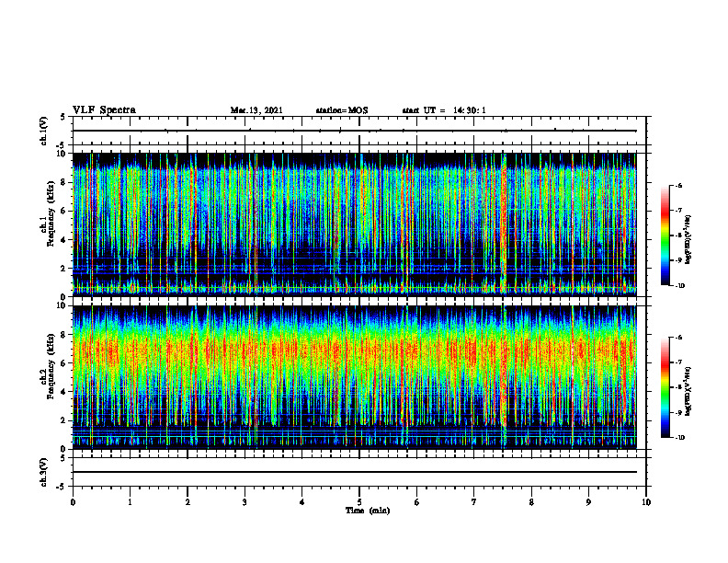Click the ch.2 frequency axis "8" tick label
This screenshot has height=563, width=728.
click(x=64, y=335)
